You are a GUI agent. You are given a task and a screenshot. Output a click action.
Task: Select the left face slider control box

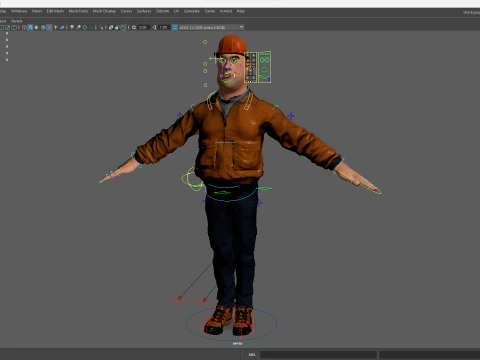[x=251, y=67]
